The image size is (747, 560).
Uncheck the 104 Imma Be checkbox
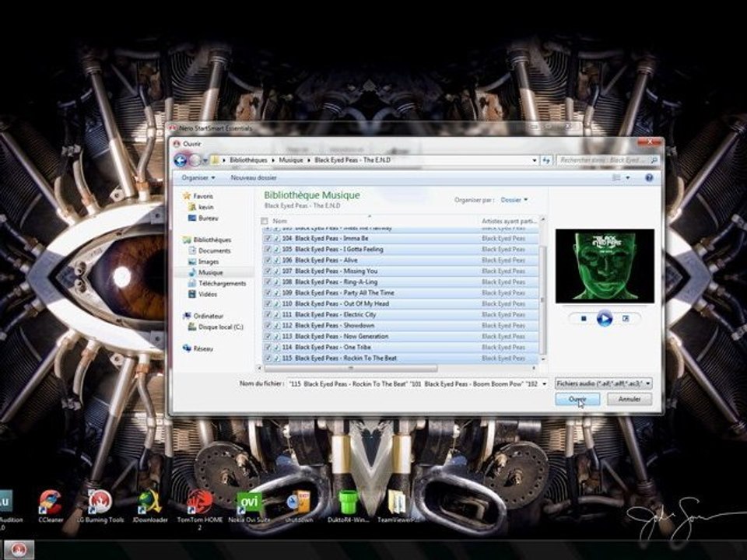click(268, 239)
